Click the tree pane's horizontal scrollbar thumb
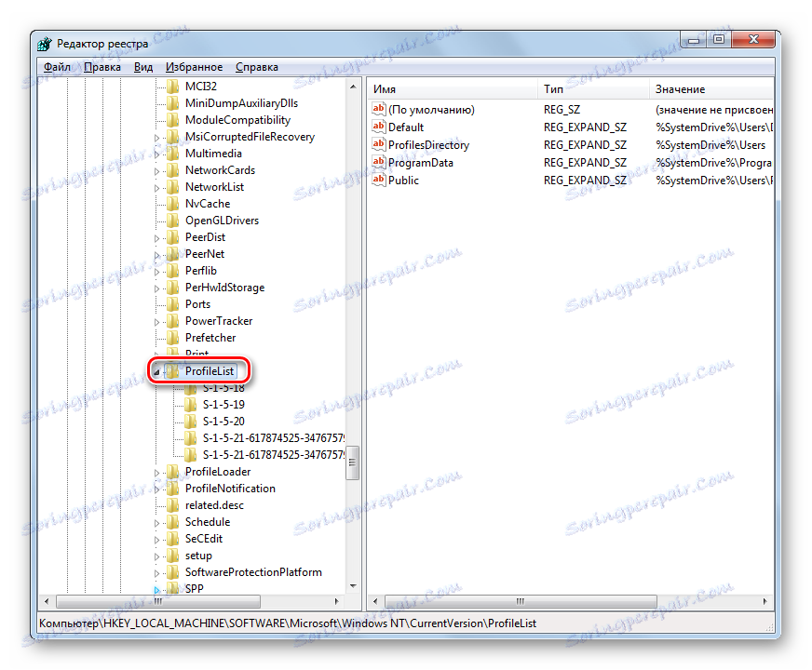The height and width of the screenshot is (670, 812). coord(158,601)
